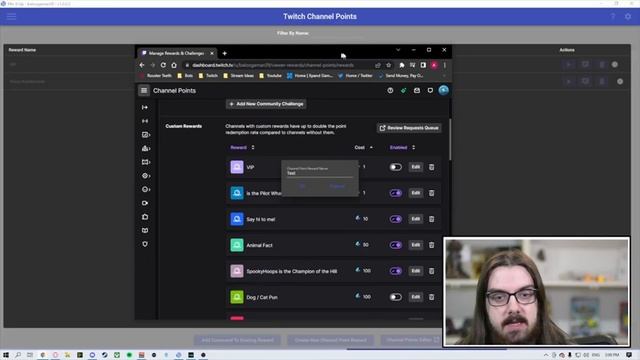Click Add New Community Challenge button
640x360 pixels.
(266, 104)
